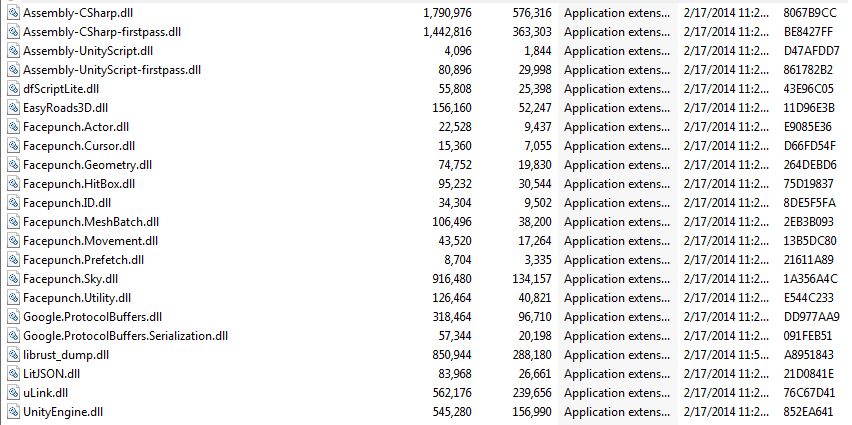Select the Facepunch.Movement.dll file name

(90, 241)
